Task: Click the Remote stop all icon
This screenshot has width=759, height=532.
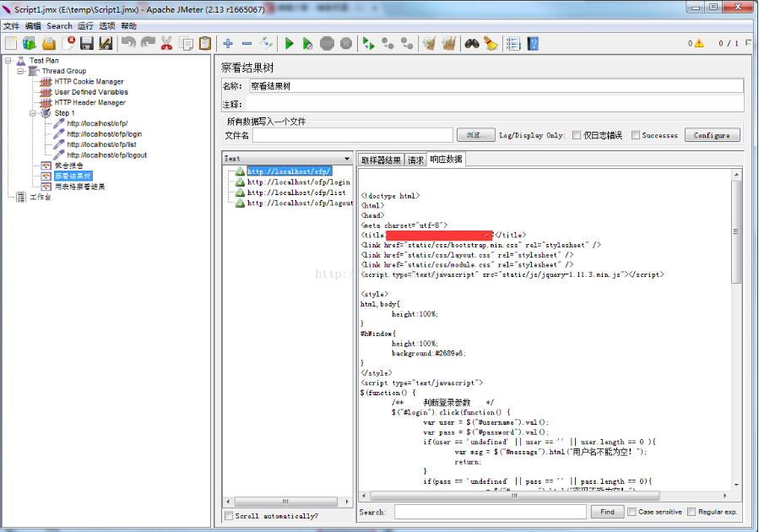Action: pyautogui.click(x=388, y=44)
